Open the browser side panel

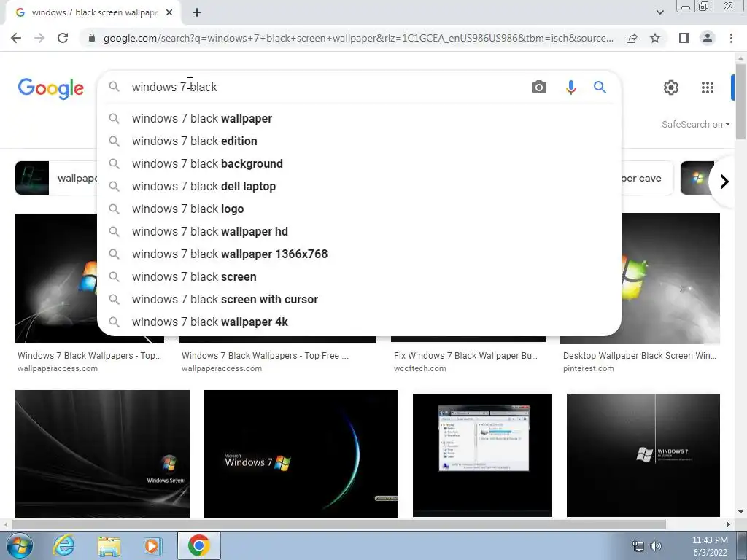click(x=684, y=38)
